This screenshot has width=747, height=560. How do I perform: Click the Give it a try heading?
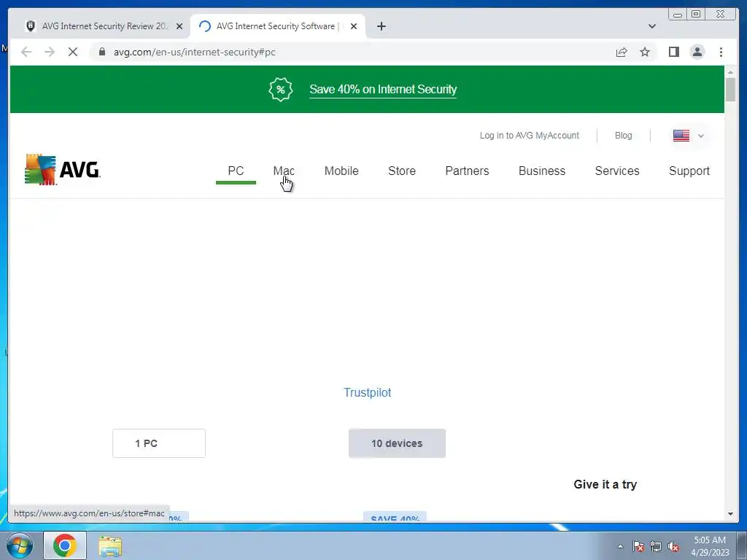(x=605, y=484)
